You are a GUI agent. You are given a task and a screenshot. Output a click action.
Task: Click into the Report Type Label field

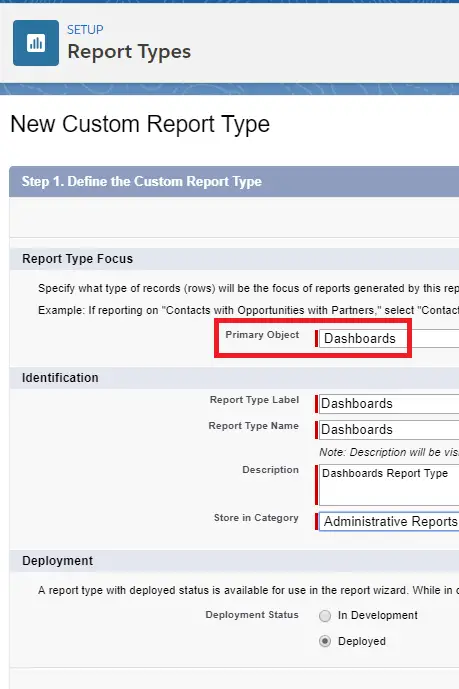coord(389,403)
